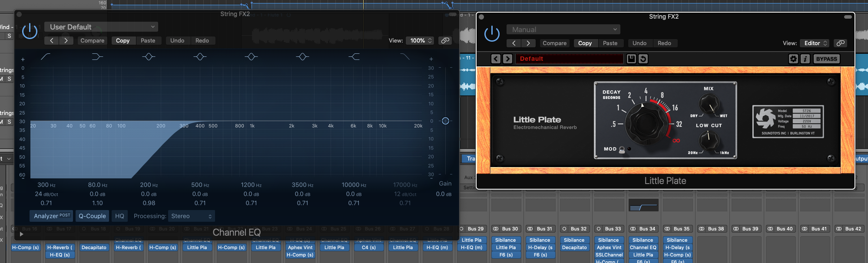Open the C4 (s) plugin slot

point(369,247)
